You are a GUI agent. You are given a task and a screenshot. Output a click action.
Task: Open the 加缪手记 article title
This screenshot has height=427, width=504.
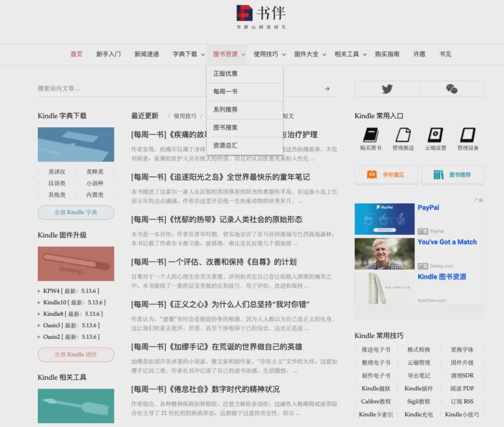click(217, 347)
